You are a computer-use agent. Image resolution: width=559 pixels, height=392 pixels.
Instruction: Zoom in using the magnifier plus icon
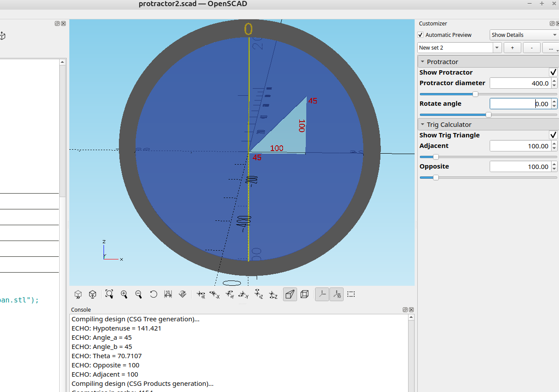point(124,295)
